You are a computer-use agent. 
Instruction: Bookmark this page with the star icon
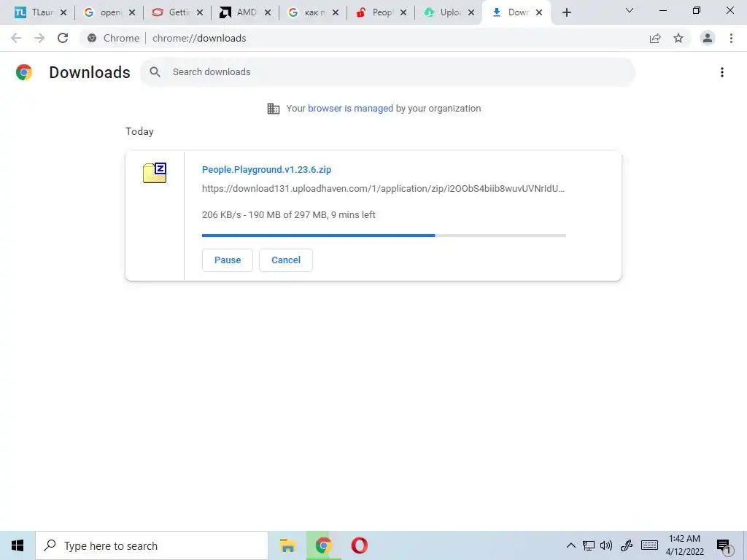[x=678, y=38]
